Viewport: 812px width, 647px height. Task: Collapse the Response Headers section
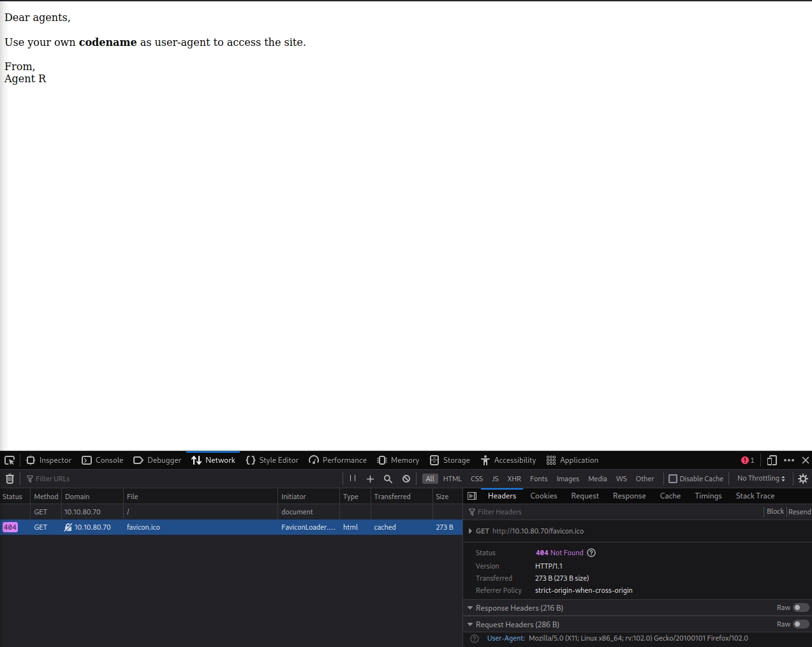[x=470, y=608]
